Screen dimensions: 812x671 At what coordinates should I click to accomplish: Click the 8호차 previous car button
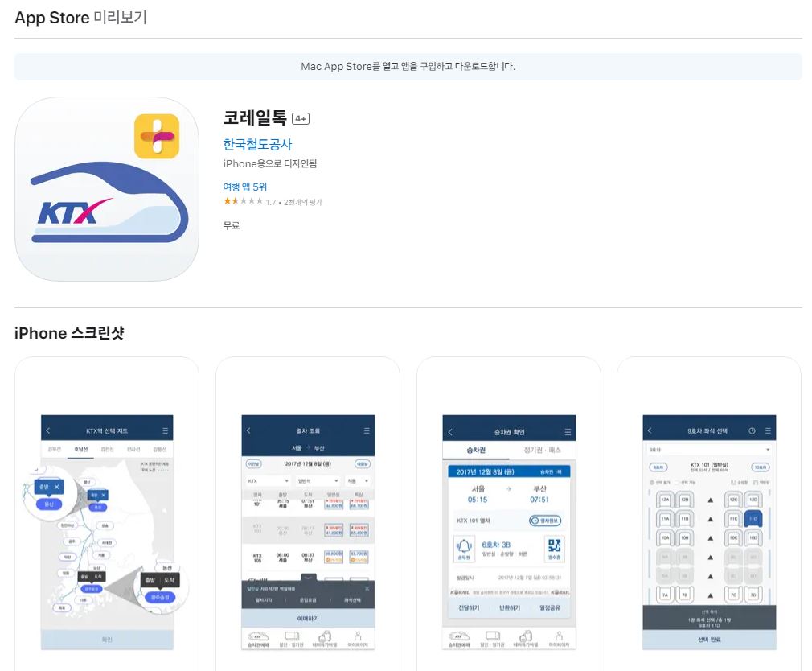tap(658, 467)
